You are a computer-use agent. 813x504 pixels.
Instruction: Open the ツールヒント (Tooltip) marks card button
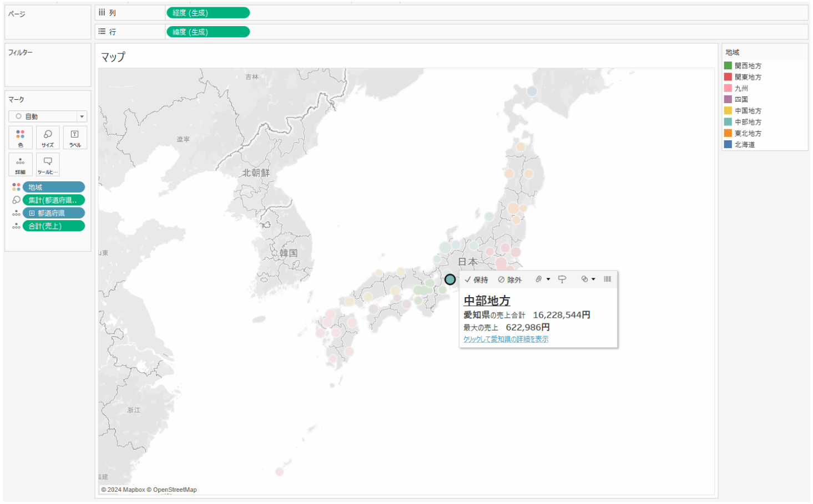(x=48, y=165)
